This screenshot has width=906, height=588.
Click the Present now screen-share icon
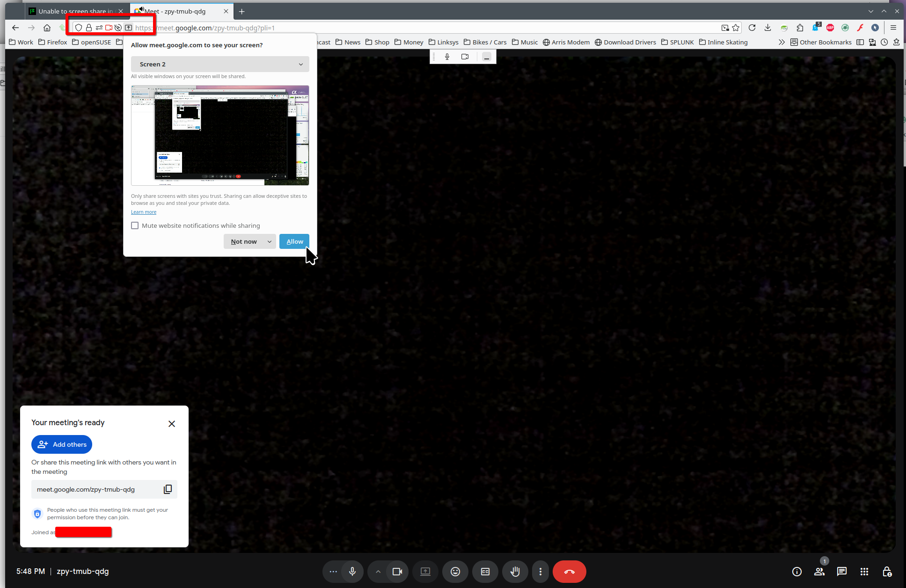coord(425,572)
